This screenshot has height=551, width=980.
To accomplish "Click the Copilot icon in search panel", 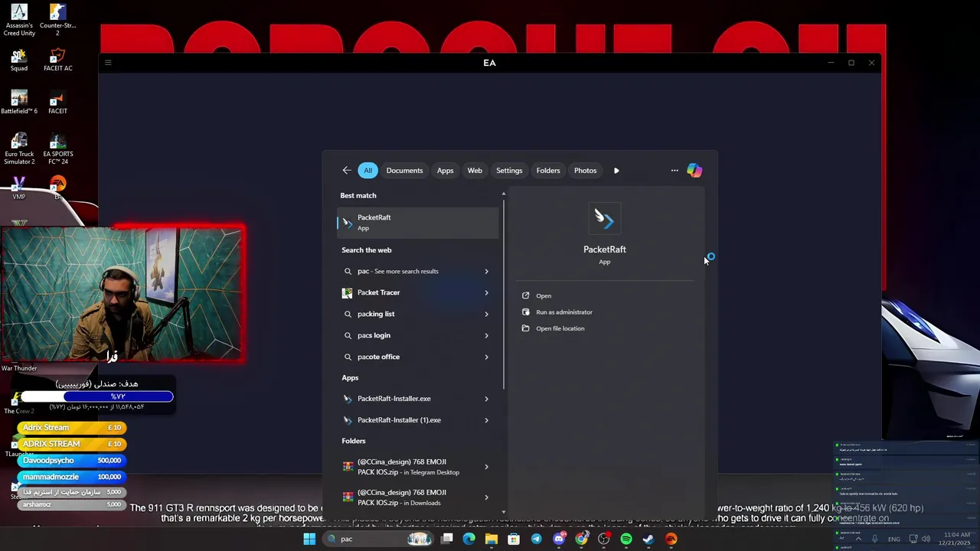I will coord(694,171).
